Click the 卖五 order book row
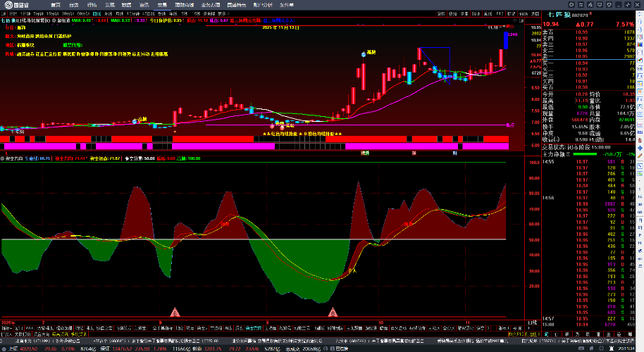 [x=588, y=32]
